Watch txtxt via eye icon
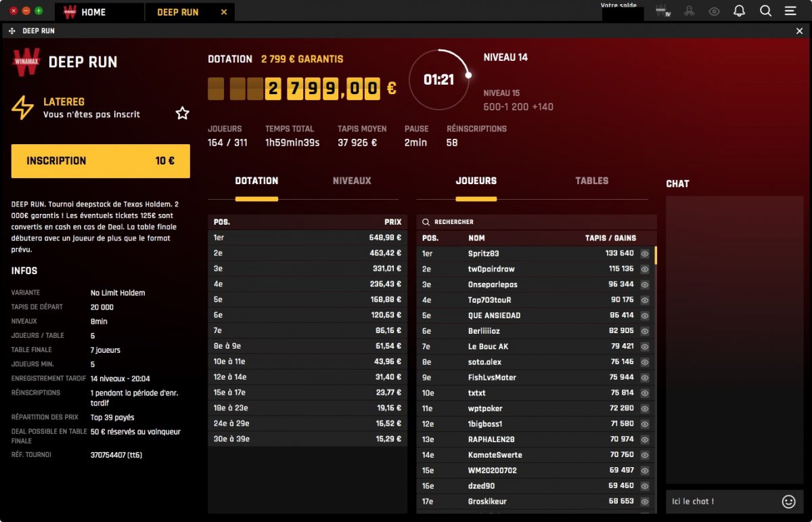Screen dimensions: 812x522 tap(645, 393)
